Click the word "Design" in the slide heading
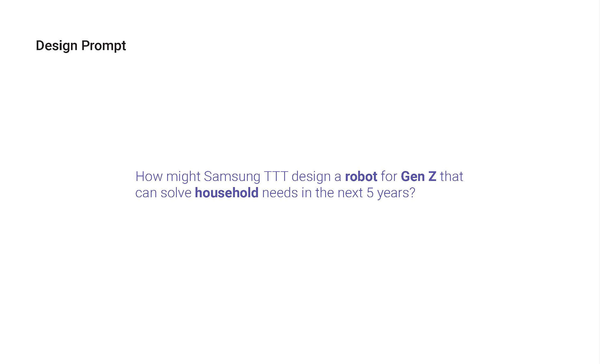 point(57,46)
